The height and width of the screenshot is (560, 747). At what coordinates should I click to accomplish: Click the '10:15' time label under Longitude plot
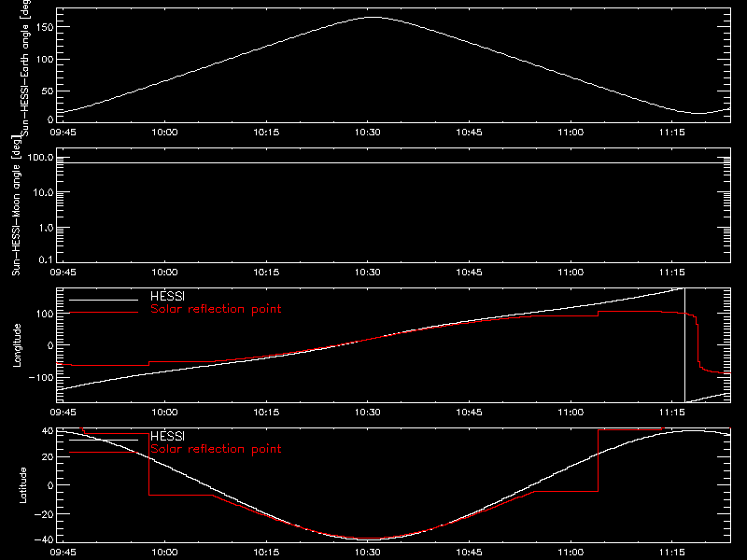click(266, 413)
